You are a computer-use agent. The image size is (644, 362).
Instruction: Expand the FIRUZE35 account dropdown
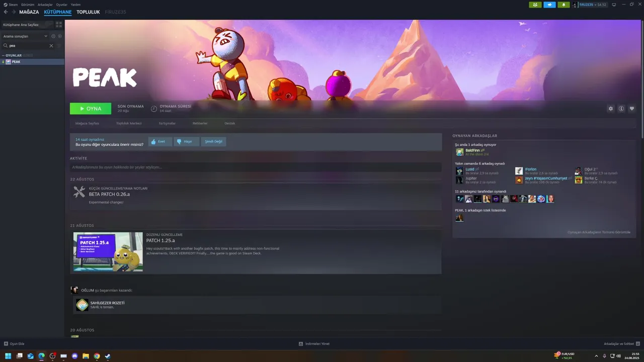click(593, 5)
